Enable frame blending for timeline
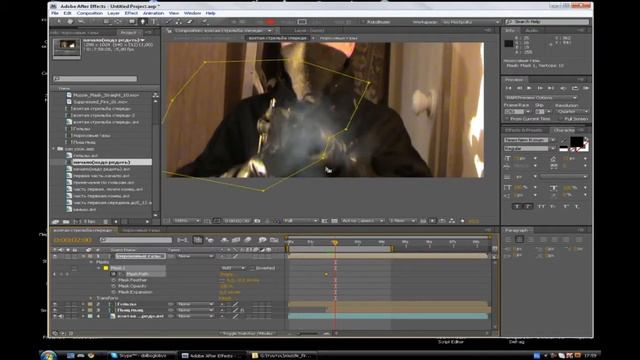640x360 pixels. click(236, 240)
